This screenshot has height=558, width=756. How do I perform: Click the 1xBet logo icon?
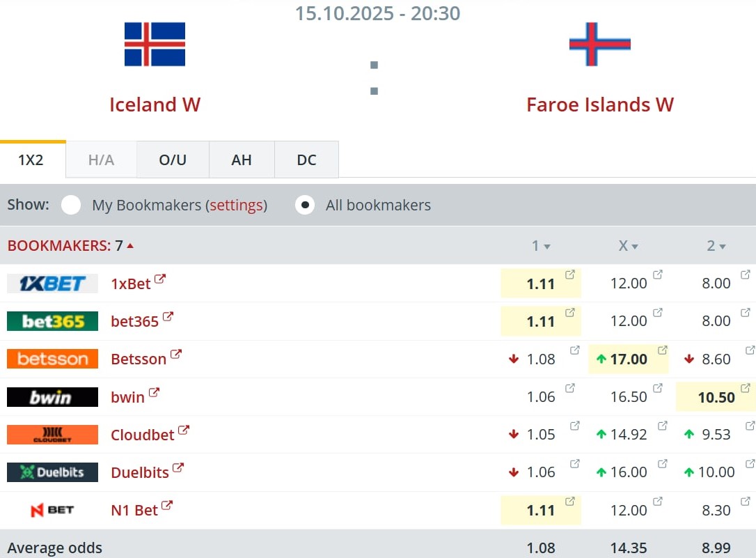click(x=52, y=284)
